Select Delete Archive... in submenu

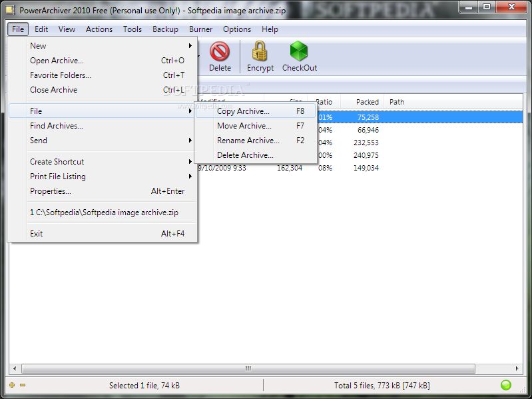click(256, 155)
